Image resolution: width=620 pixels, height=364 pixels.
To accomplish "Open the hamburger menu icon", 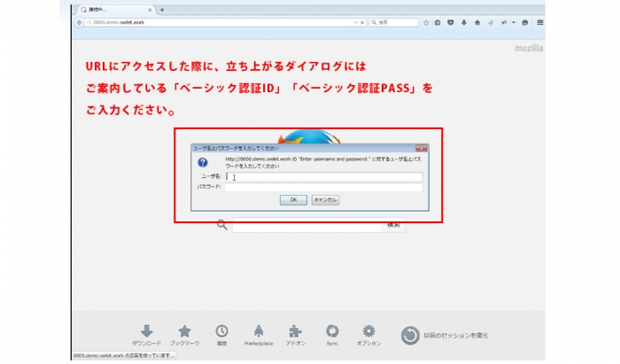I will tap(539, 22).
